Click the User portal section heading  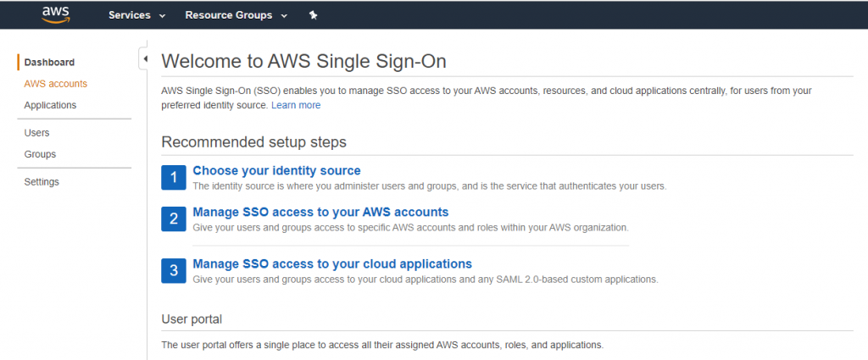(192, 319)
